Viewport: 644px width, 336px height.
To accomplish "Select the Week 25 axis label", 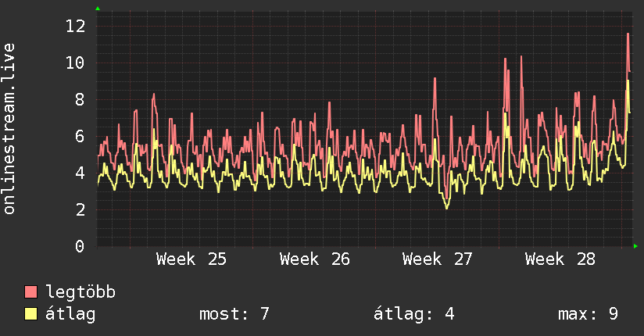I will pos(191,259).
